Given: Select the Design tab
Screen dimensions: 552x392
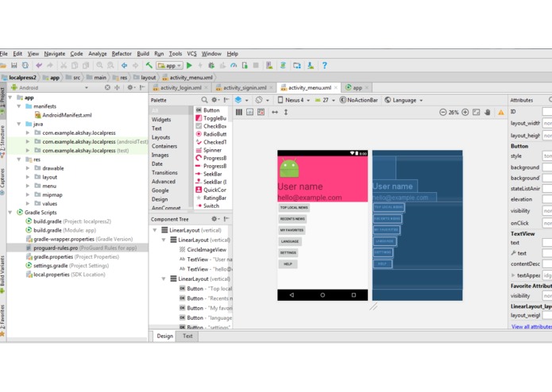Looking at the screenshot, I should 164,336.
